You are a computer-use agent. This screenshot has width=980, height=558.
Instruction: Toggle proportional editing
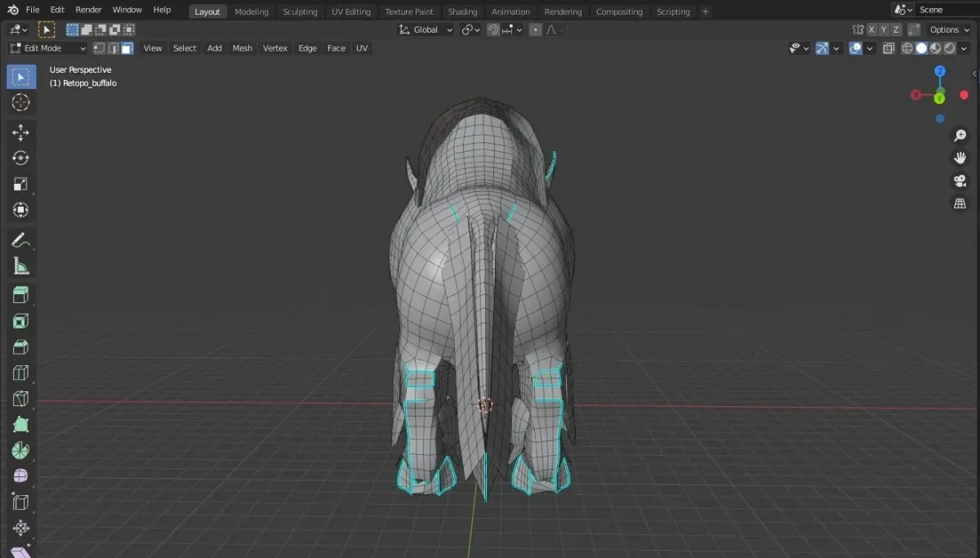535,29
